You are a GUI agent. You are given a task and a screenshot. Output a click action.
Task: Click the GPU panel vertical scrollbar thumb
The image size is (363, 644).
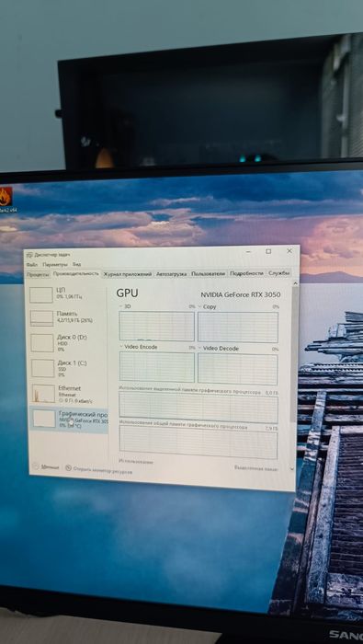pyautogui.click(x=294, y=353)
